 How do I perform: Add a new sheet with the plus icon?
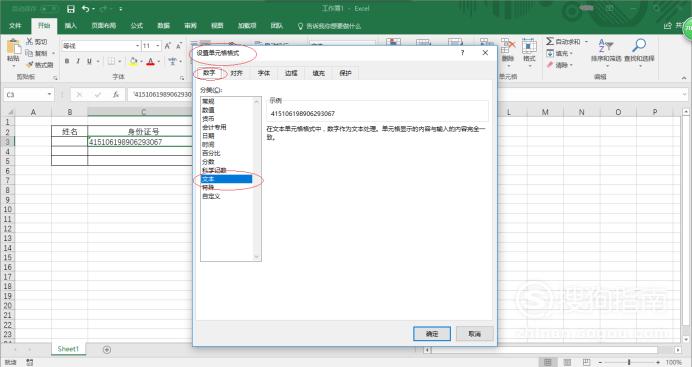pos(107,349)
